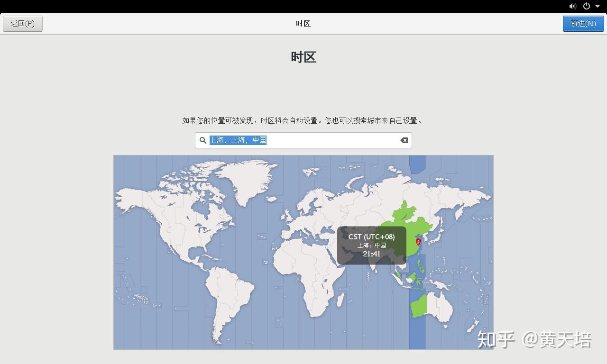Image resolution: width=607 pixels, height=364 pixels.
Task: Click the time 21:41 shown in the tooltip
Action: click(x=371, y=254)
